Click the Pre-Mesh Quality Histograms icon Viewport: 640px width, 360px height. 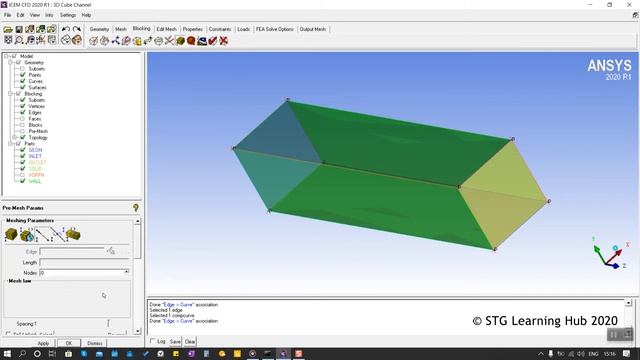click(191, 41)
